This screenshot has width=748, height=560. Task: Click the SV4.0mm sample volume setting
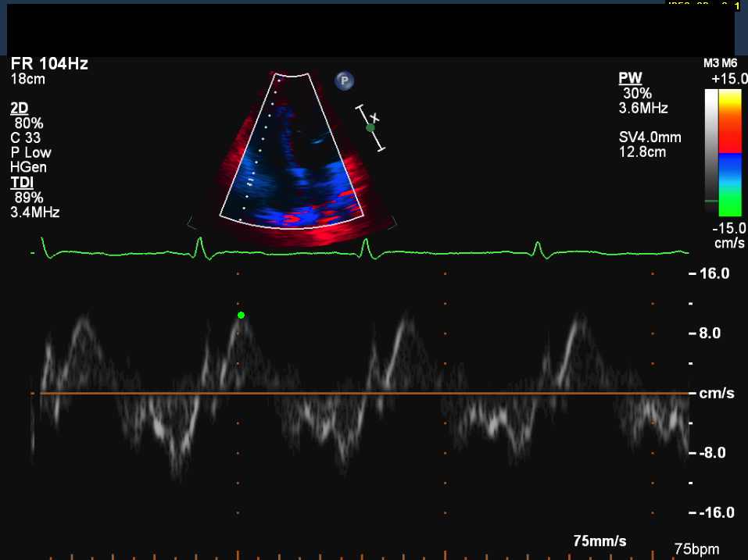click(649, 137)
